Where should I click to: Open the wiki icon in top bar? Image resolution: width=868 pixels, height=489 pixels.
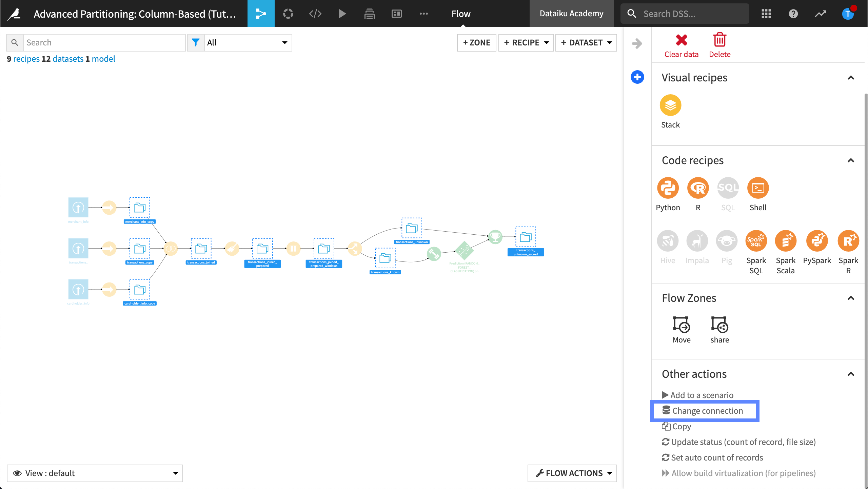coord(369,14)
